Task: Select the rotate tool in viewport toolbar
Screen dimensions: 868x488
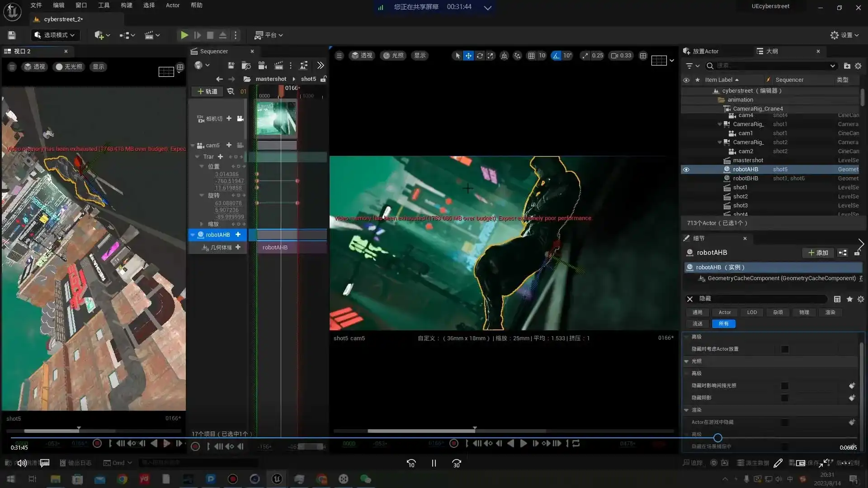Action: pos(480,56)
